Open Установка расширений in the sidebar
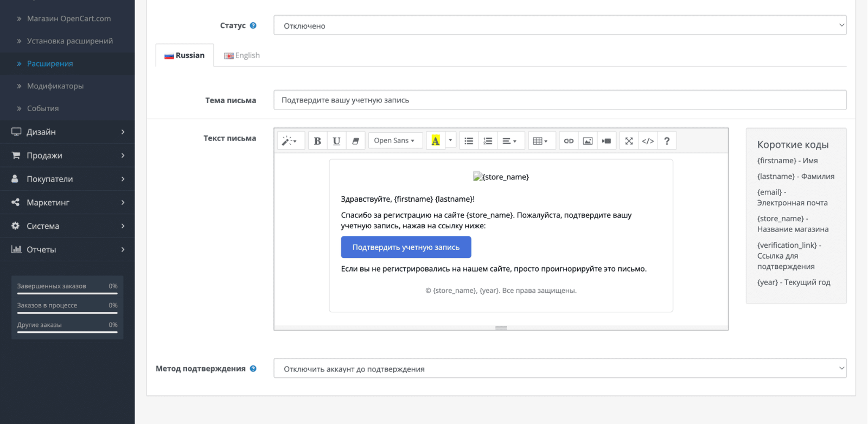The width and height of the screenshot is (868, 424). [70, 41]
